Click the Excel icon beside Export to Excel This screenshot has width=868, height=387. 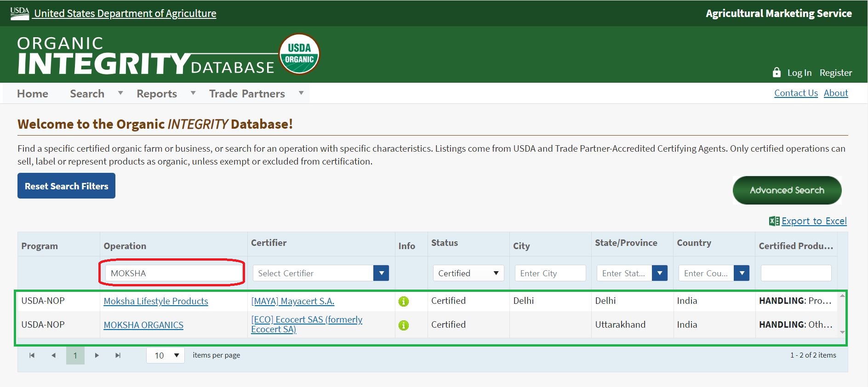[774, 221]
